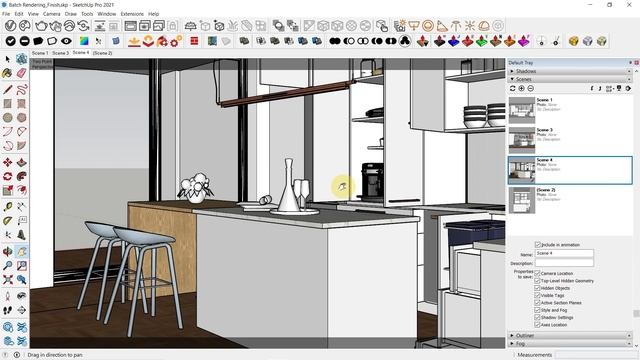Switch to the Scene 3 tab
Viewport: 640px width, 360px height.
[60, 53]
